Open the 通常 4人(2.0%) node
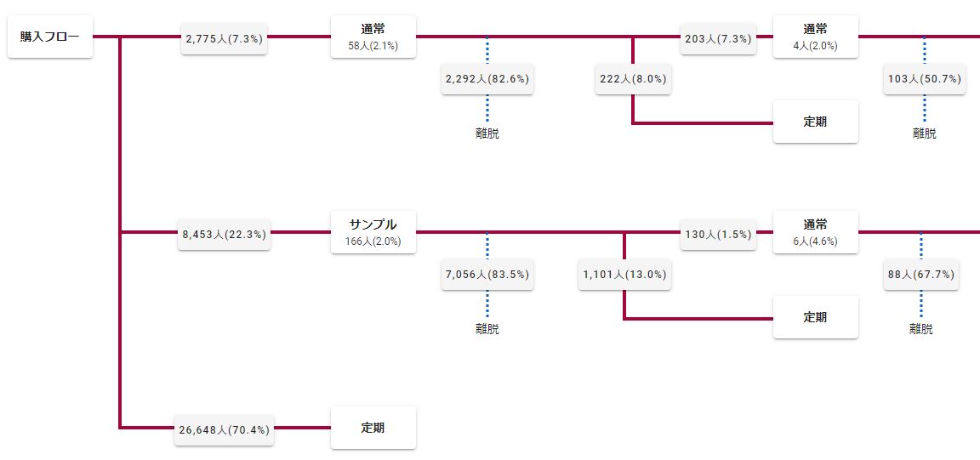Screen dimensions: 980x460 tap(815, 37)
